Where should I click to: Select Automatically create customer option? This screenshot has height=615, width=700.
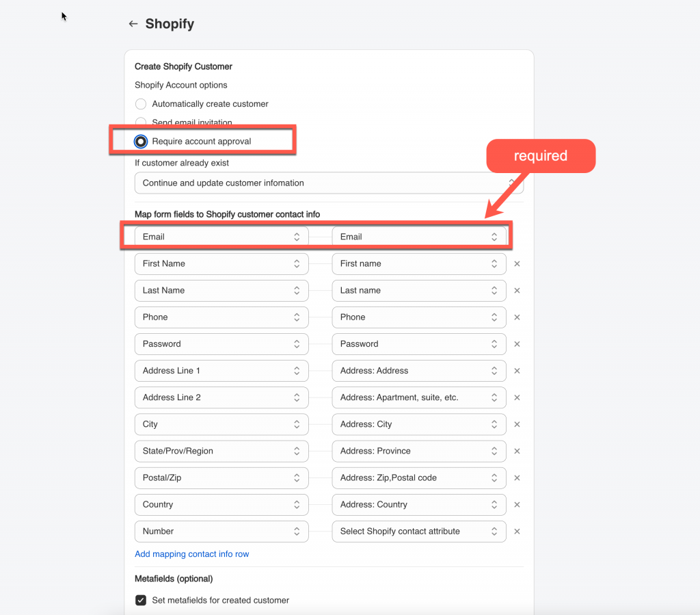141,104
